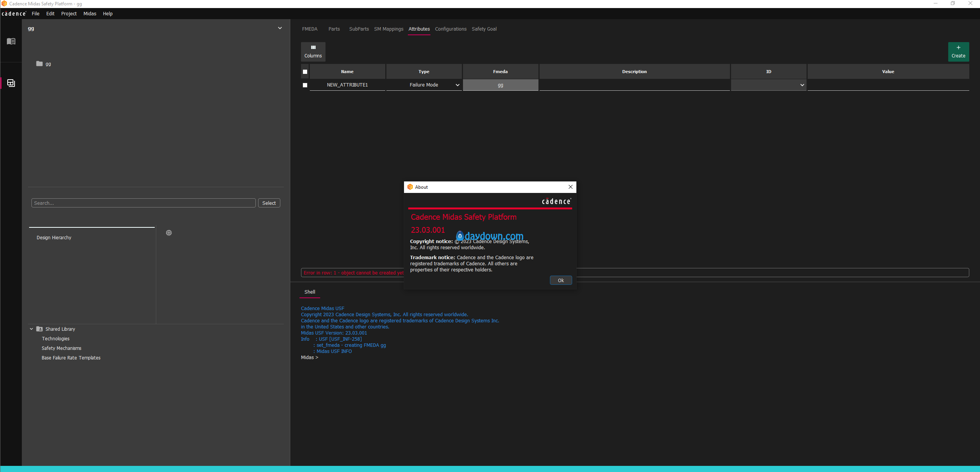This screenshot has height=472, width=980.
Task: Click the Fmeda column header
Action: point(500,72)
